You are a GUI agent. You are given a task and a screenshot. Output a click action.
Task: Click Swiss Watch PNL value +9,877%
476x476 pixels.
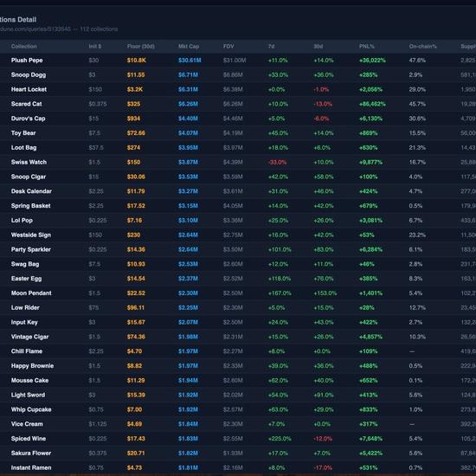pos(370,163)
